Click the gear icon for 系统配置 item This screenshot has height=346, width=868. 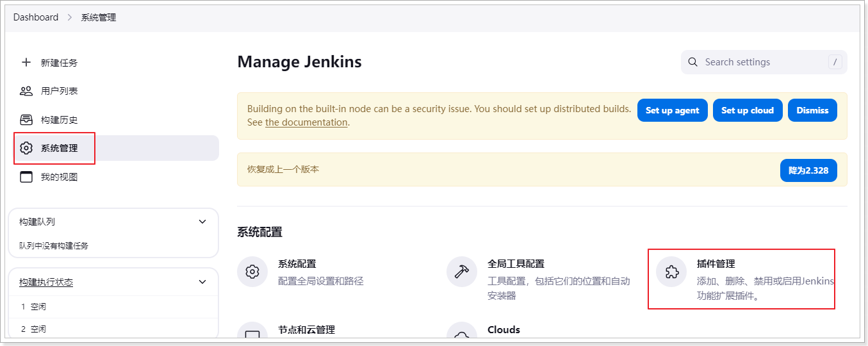tap(252, 272)
